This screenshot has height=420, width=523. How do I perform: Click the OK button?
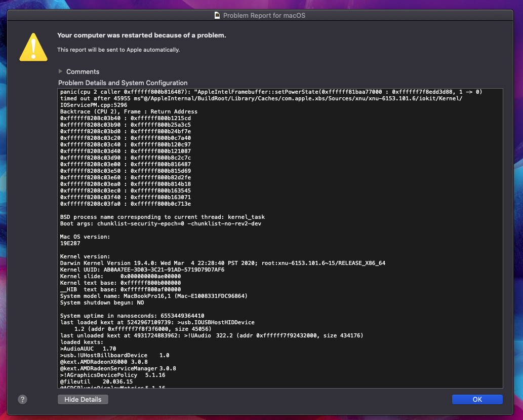tap(477, 399)
